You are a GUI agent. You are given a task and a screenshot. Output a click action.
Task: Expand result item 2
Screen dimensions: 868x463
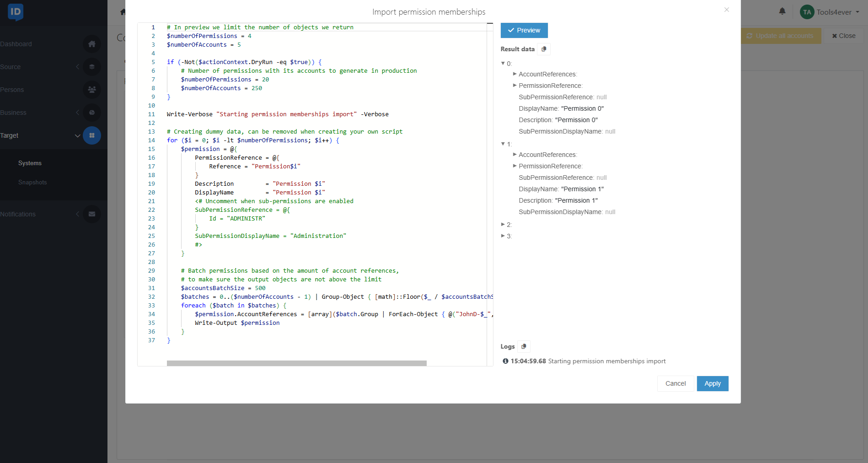click(x=503, y=225)
